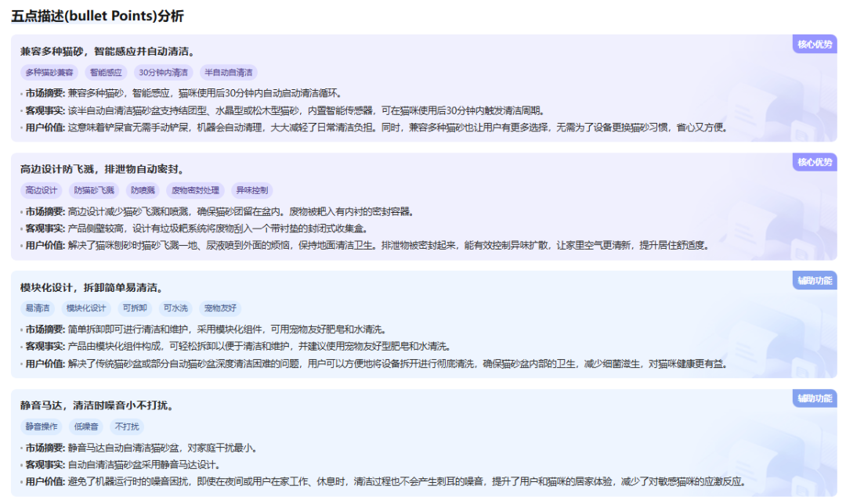Select the 模块化设计 tag chip
The width and height of the screenshot is (846, 504).
(x=86, y=308)
